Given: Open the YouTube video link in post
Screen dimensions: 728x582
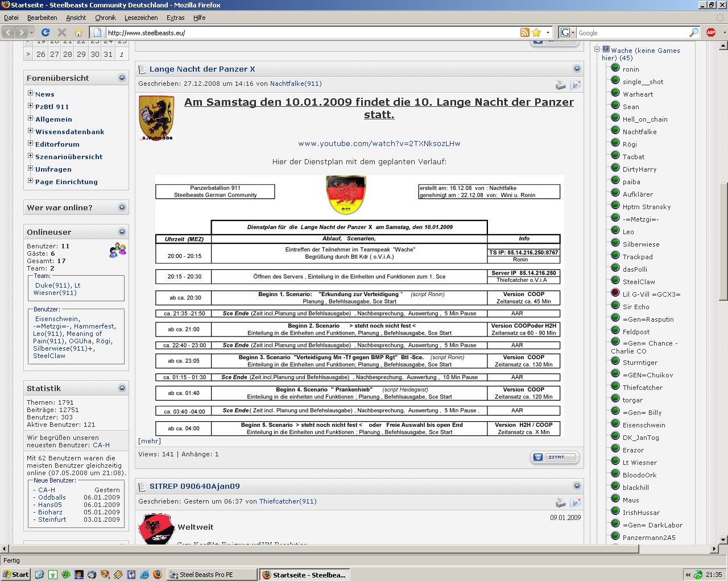Looking at the screenshot, I should pos(379,143).
